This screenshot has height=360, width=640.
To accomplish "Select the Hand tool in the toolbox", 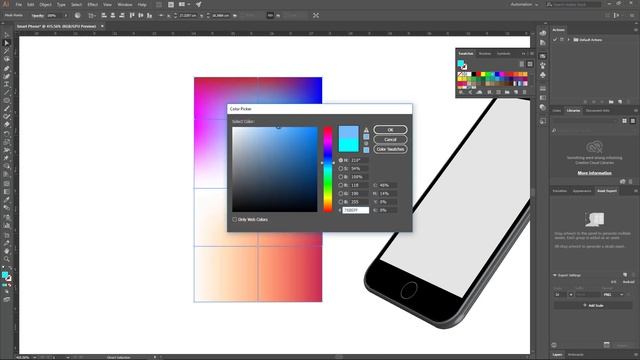I will pos(7,251).
